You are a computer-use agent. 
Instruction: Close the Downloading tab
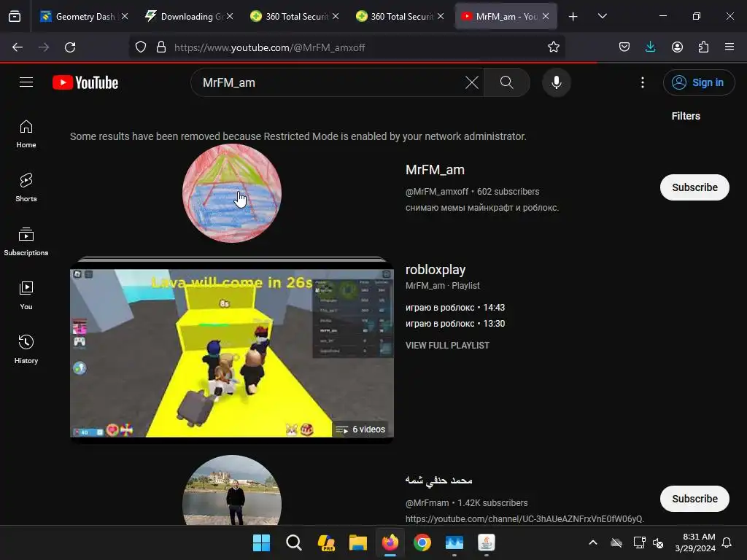pyautogui.click(x=230, y=16)
